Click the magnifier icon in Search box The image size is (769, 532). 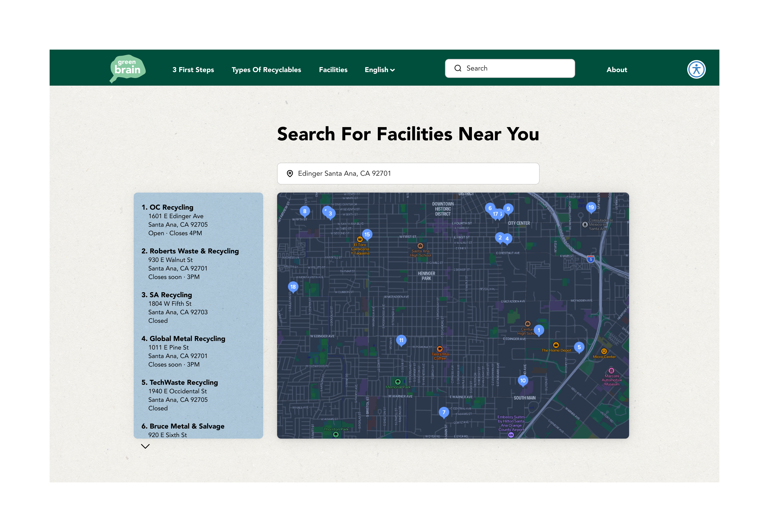tap(458, 68)
